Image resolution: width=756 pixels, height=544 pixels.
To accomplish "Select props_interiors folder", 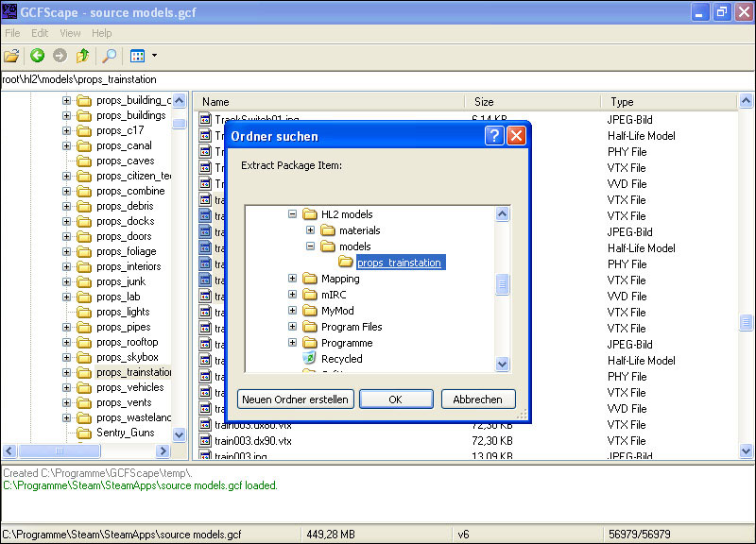I will coord(129,266).
